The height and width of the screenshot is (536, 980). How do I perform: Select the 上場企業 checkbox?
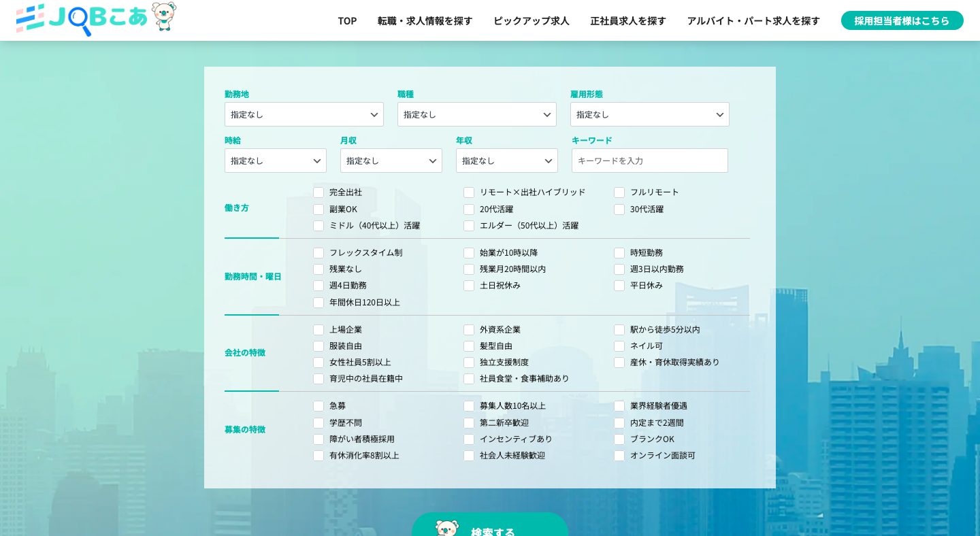point(318,330)
